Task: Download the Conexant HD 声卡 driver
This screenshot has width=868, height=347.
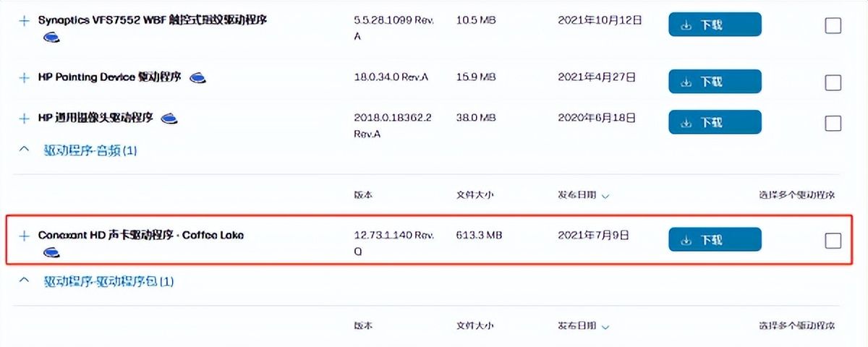Action: click(715, 239)
